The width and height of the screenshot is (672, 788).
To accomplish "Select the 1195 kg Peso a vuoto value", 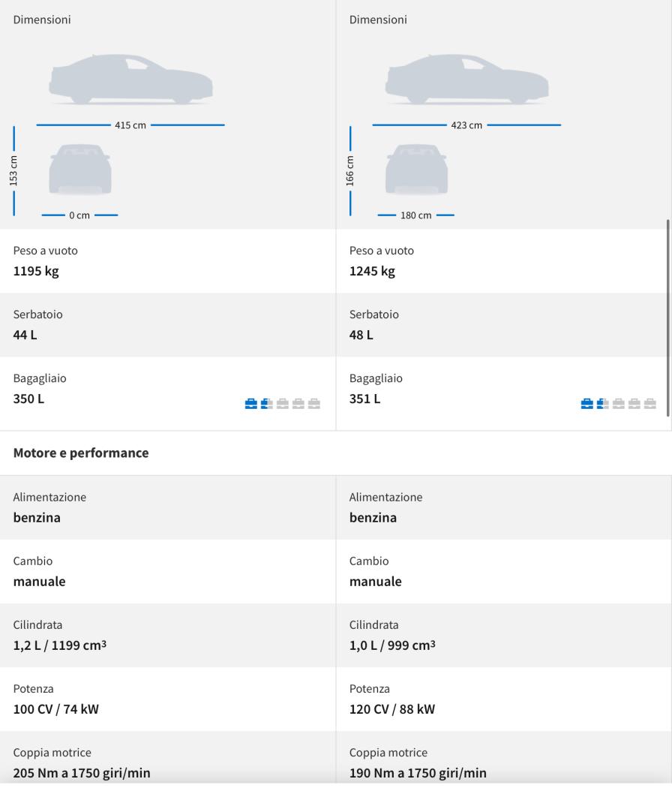I will [x=36, y=271].
